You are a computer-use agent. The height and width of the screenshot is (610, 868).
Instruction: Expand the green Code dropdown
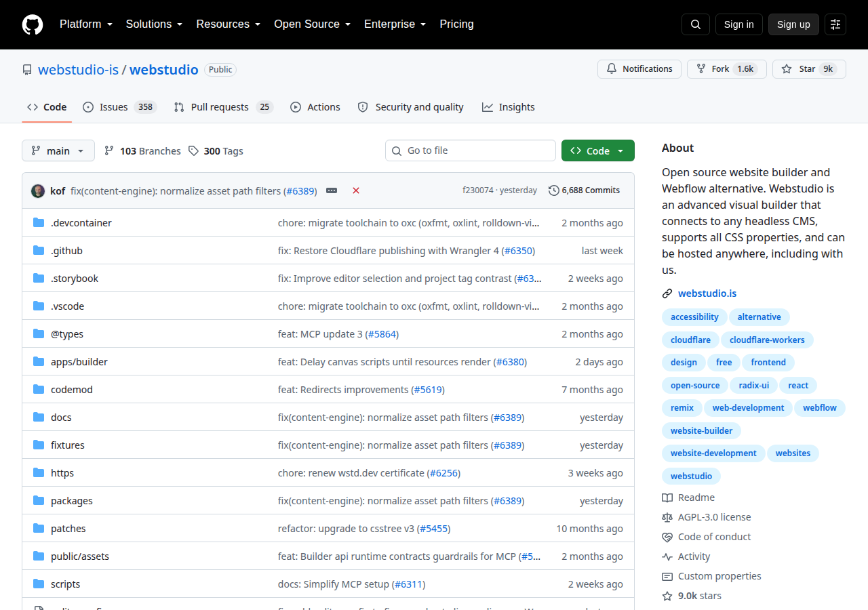pos(598,150)
